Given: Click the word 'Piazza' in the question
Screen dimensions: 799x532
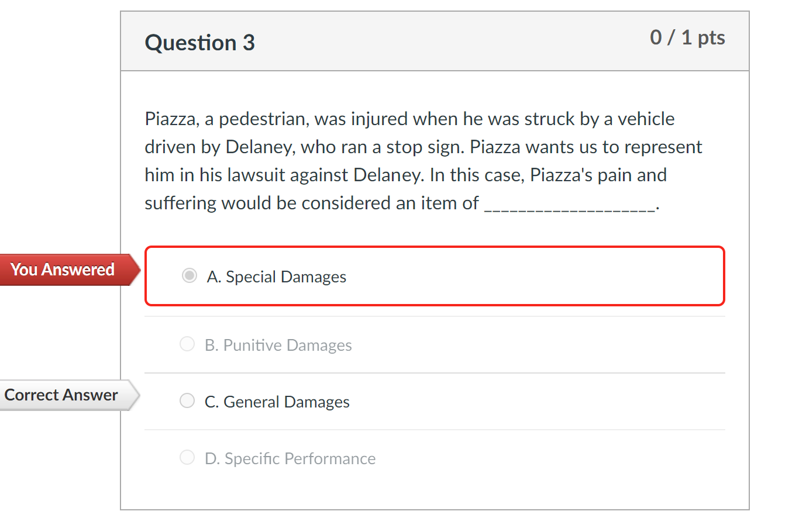Looking at the screenshot, I should click(168, 119).
